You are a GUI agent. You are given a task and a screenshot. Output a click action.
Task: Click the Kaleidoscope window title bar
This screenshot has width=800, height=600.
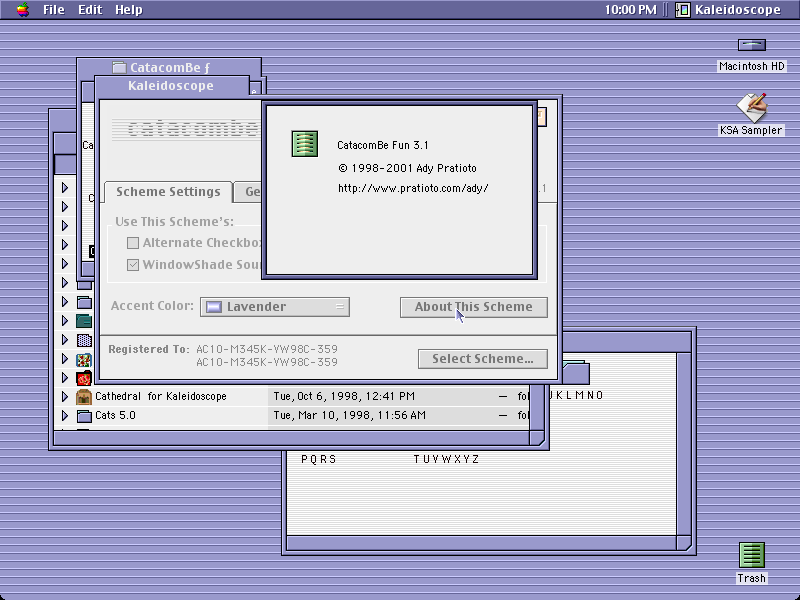[x=171, y=86]
